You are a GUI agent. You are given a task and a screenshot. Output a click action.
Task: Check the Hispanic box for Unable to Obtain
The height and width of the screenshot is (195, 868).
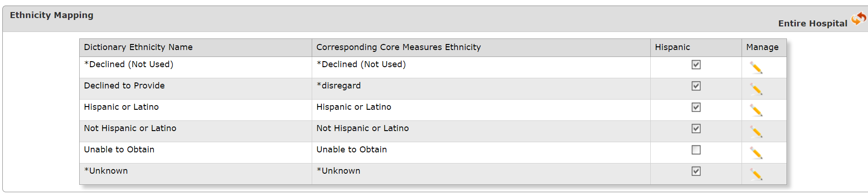click(x=696, y=150)
